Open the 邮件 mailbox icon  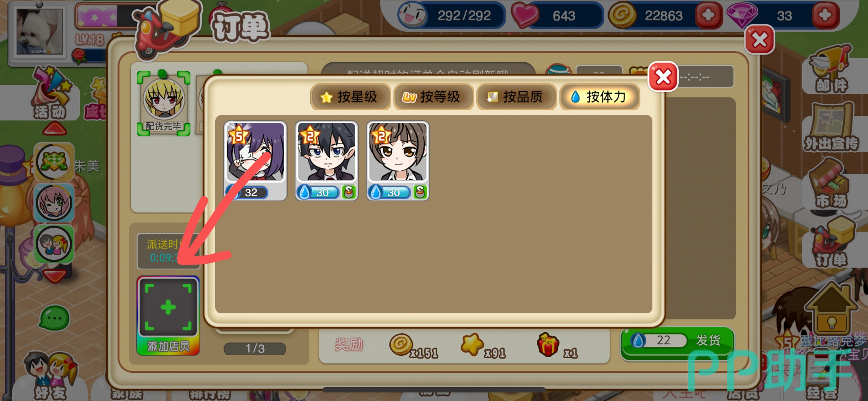[x=832, y=69]
